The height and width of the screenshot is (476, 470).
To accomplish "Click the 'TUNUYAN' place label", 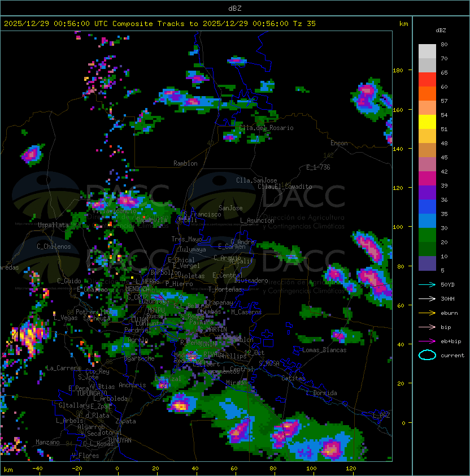I will pyautogui.click(x=120, y=440).
